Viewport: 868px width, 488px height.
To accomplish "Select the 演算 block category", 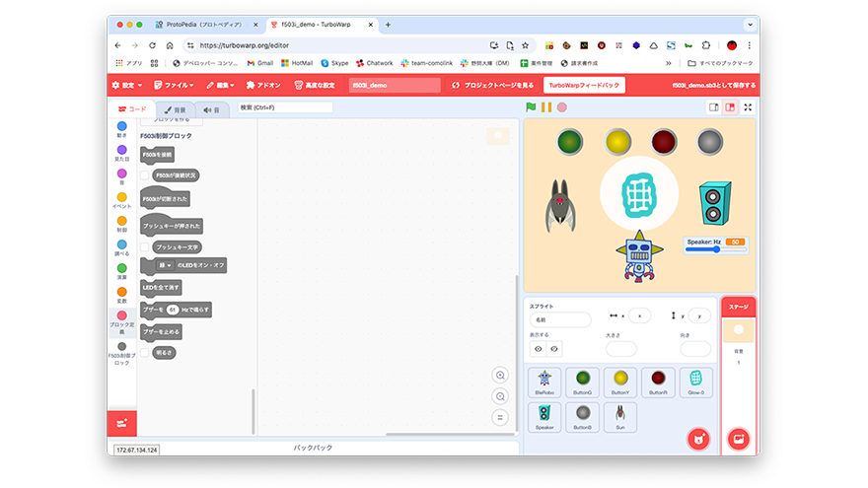I will pyautogui.click(x=121, y=272).
